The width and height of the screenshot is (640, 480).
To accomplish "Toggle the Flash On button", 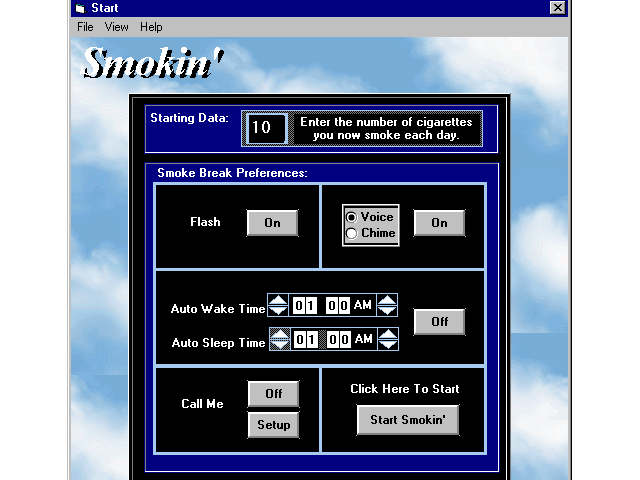I will click(x=272, y=223).
